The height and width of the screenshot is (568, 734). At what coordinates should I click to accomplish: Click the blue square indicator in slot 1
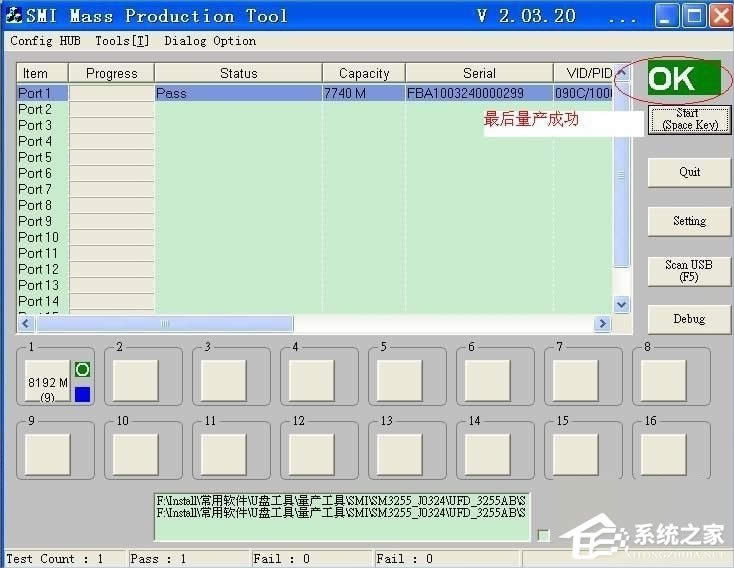[82, 394]
